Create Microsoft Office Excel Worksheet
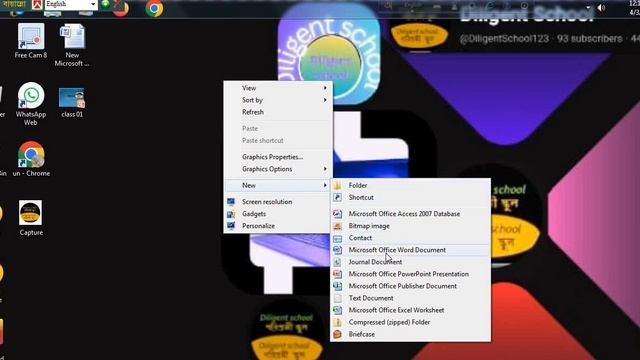The height and width of the screenshot is (360, 640). [x=410, y=310]
